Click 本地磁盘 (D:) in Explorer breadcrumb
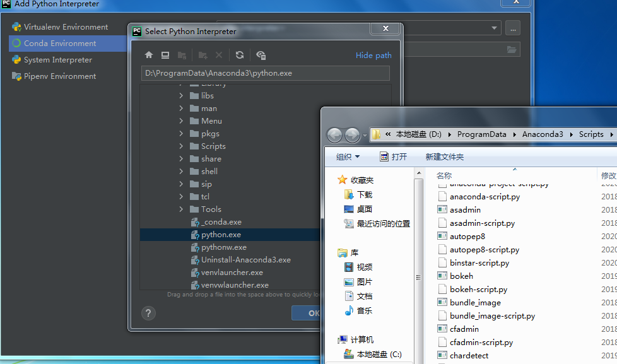The height and width of the screenshot is (364, 617). [x=419, y=134]
